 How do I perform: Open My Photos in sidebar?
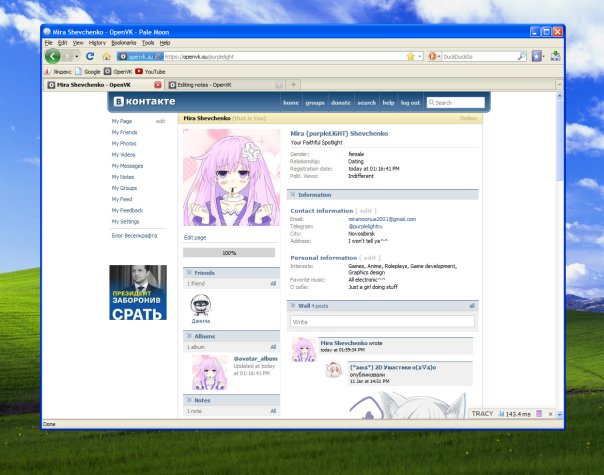pos(124,143)
